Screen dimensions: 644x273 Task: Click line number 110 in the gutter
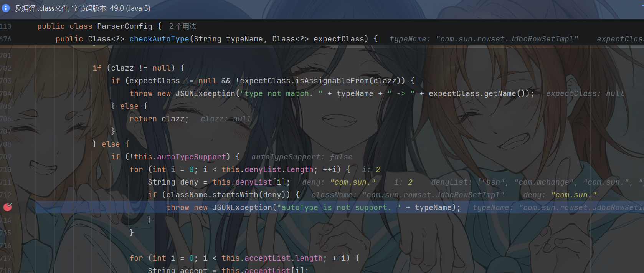[6, 26]
